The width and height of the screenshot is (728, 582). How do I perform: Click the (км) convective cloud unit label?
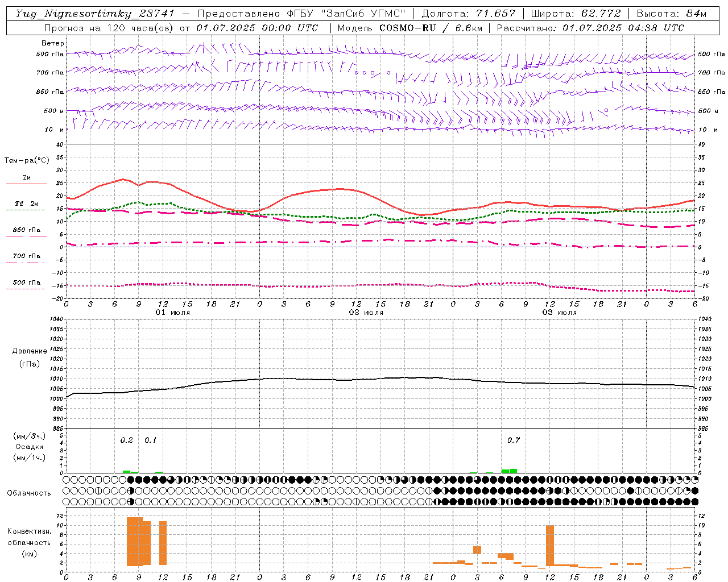29,554
